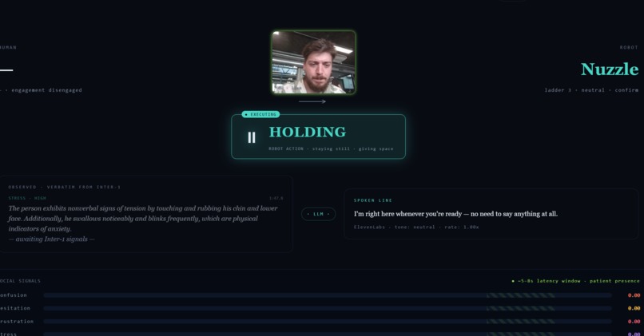Click the observed paragraph about nonverbal tension
The width and height of the screenshot is (644, 336).
pyautogui.click(x=143, y=218)
